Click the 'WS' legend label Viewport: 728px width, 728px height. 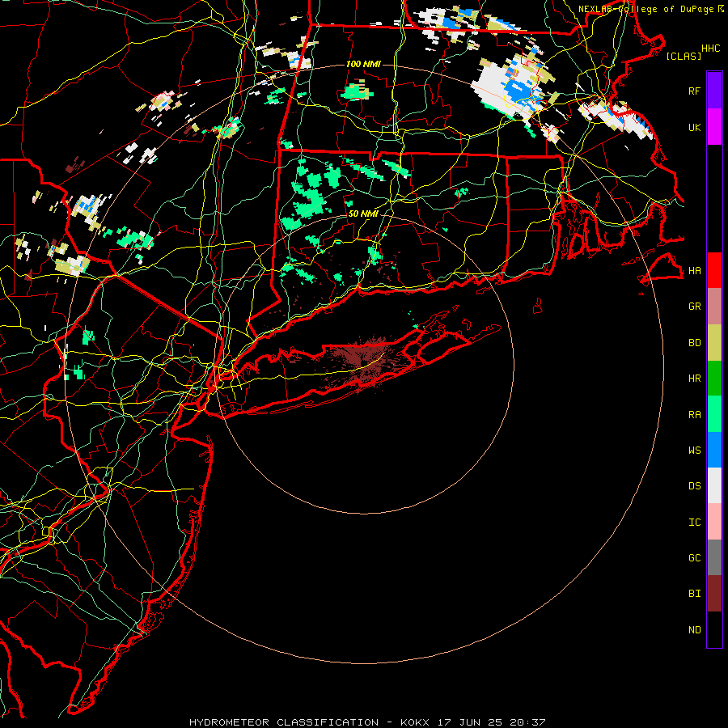coord(694,450)
